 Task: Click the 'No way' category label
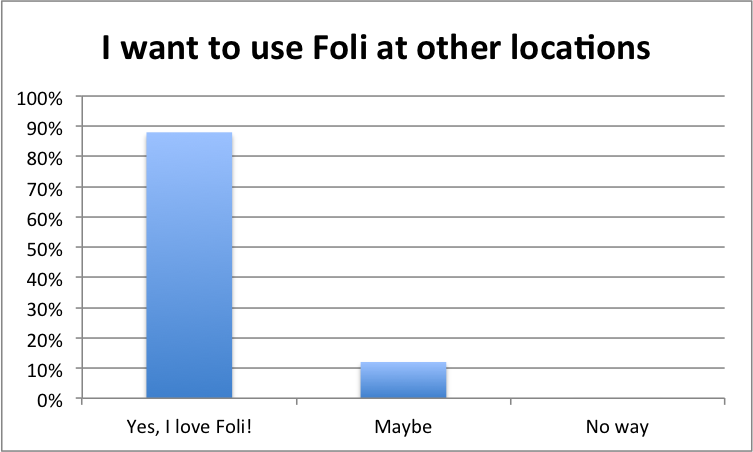pyautogui.click(x=617, y=427)
